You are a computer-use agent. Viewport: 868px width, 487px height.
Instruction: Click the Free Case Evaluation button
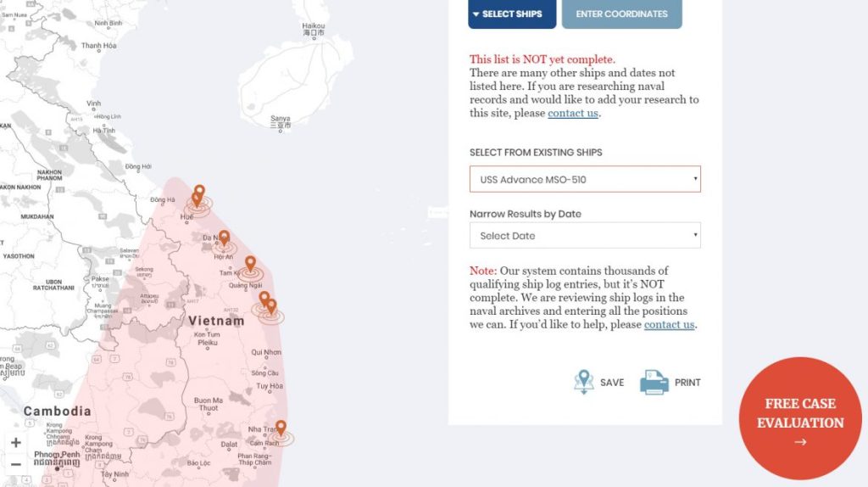coord(800,419)
